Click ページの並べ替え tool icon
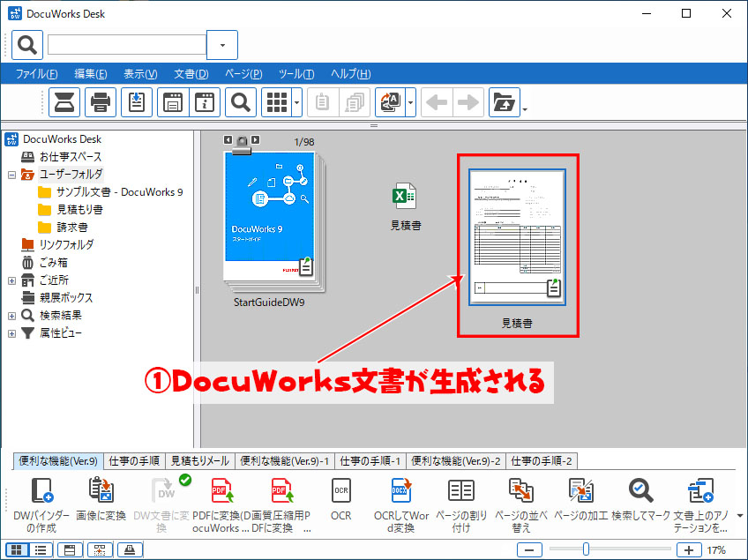The height and width of the screenshot is (560, 748). (521, 490)
